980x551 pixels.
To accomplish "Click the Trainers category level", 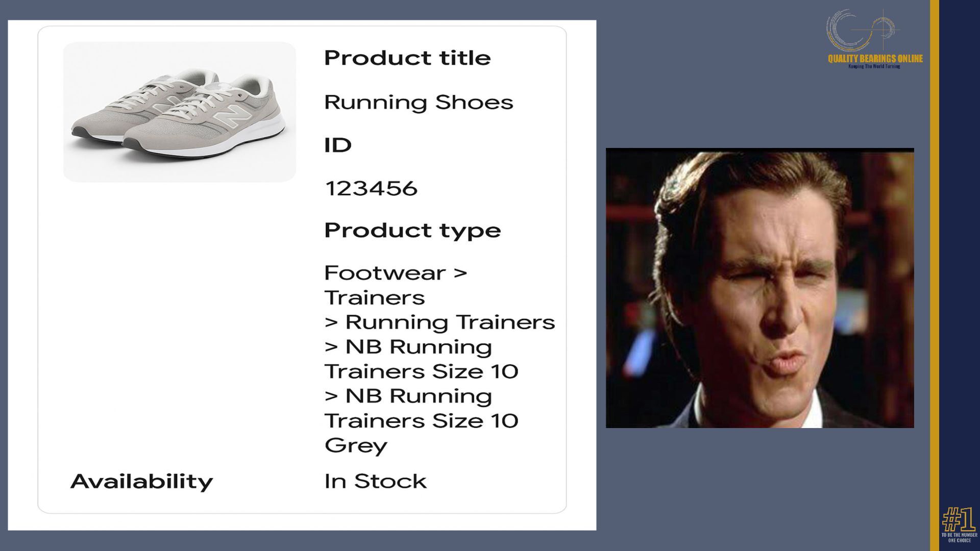I will 375,297.
